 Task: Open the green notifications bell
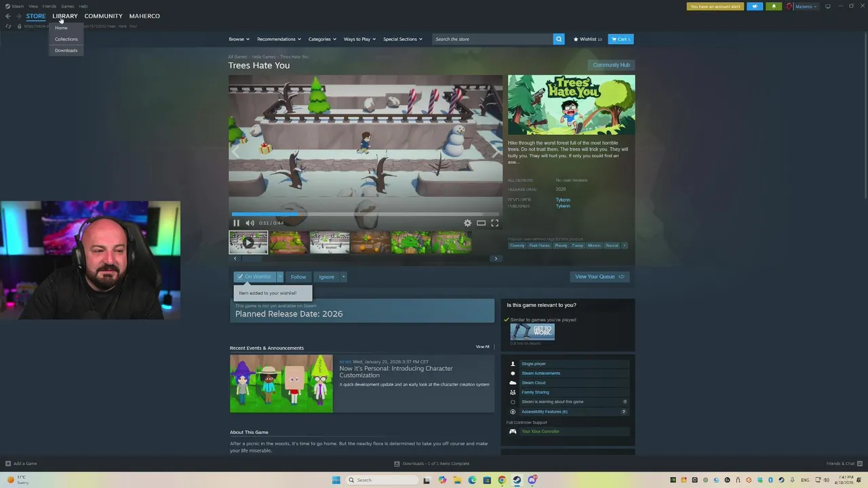pyautogui.click(x=774, y=6)
